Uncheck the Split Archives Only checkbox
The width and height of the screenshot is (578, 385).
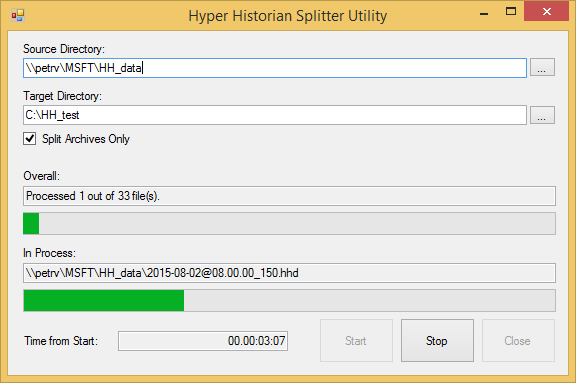coord(29,139)
